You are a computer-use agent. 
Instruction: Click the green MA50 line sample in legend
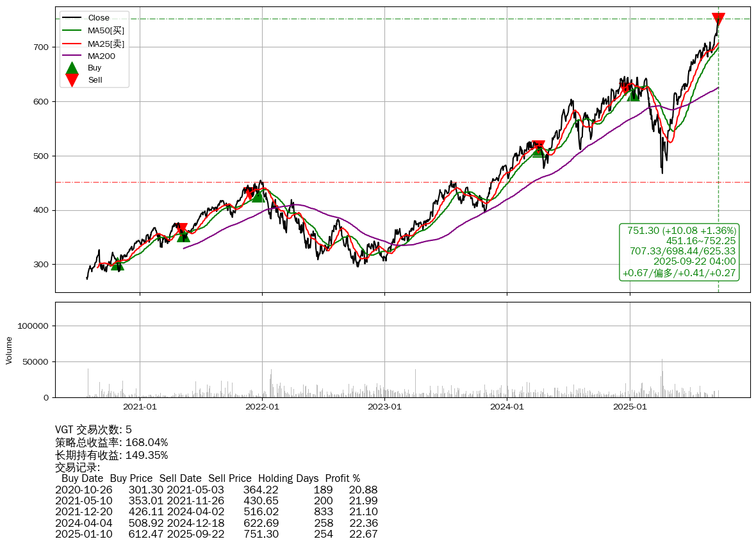click(72, 30)
